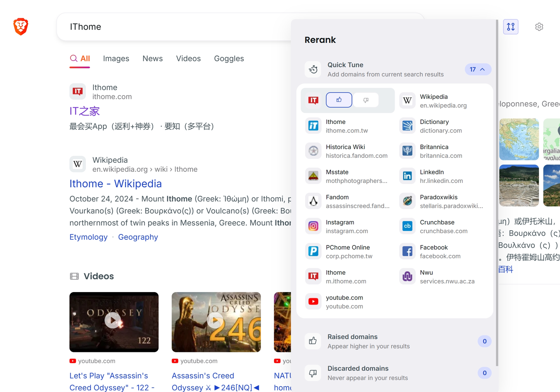Click the Quick Tune hand-adjusting icon
This screenshot has width=560, height=392.
(313, 69)
